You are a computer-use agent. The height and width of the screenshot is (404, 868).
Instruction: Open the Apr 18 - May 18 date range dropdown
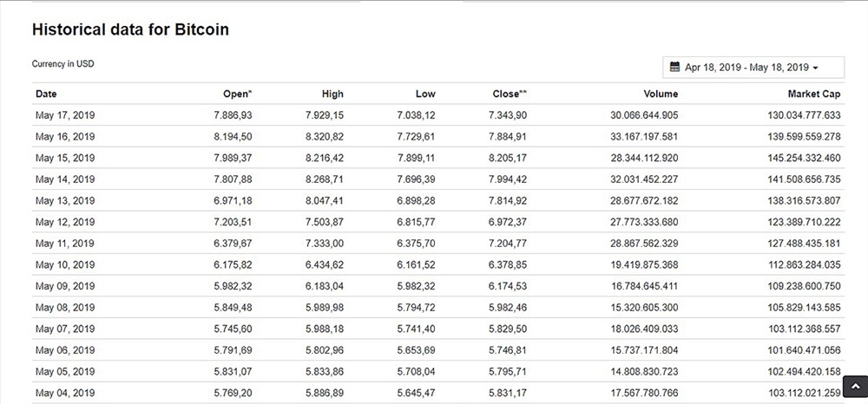(x=753, y=68)
